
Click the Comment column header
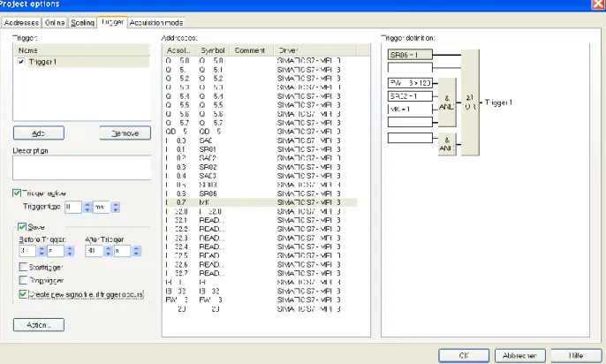click(x=252, y=50)
